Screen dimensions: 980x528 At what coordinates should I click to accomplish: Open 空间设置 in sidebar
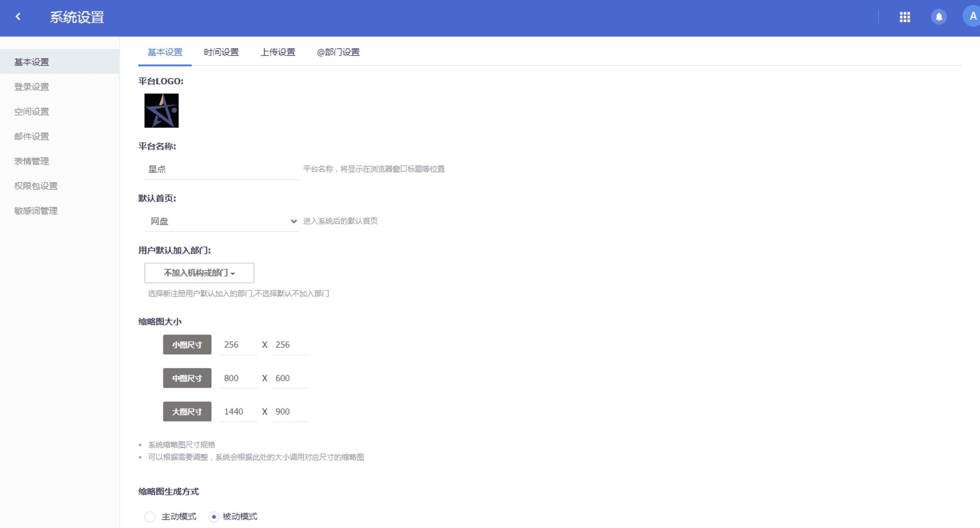[x=32, y=111]
